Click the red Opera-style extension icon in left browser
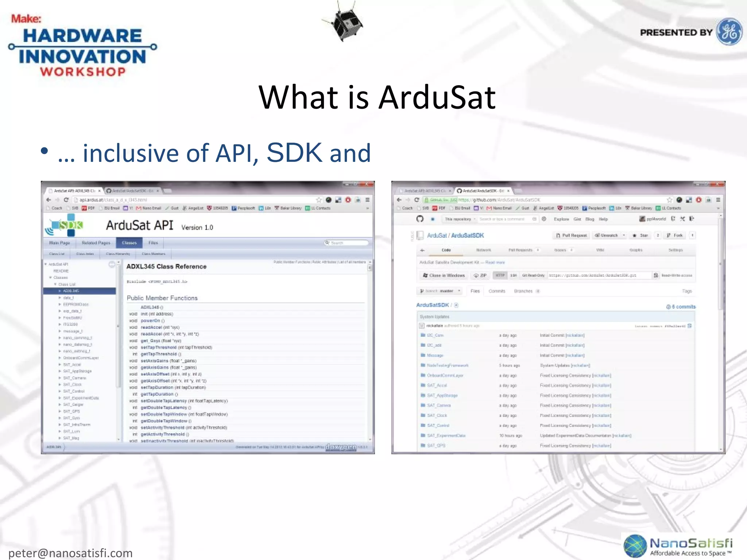Screen dimensions: 747x560 tap(348, 200)
